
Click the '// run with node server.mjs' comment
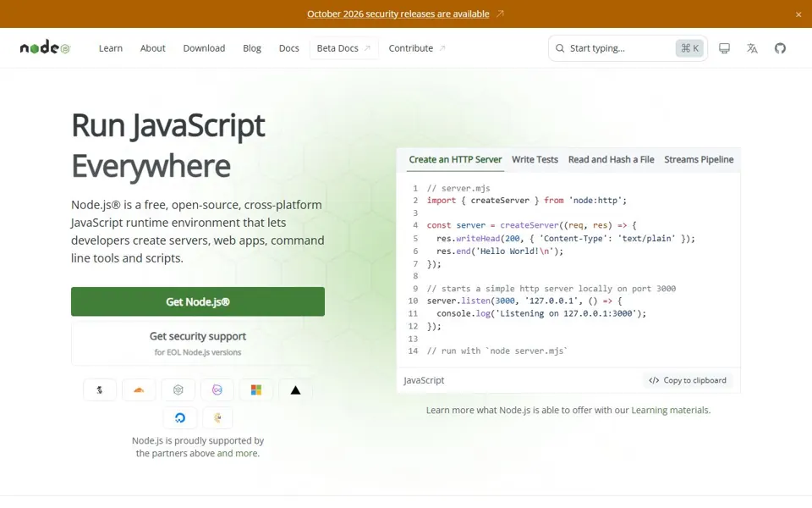click(497, 351)
